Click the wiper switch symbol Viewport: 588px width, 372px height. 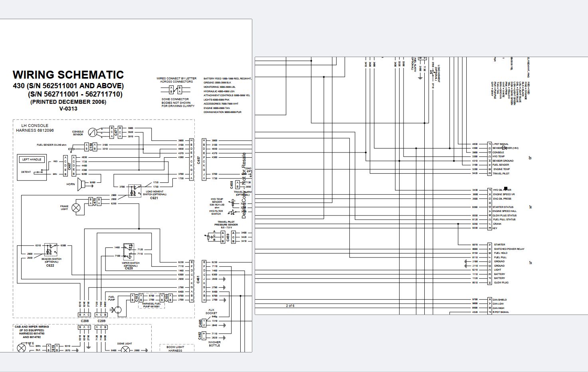(x=129, y=251)
